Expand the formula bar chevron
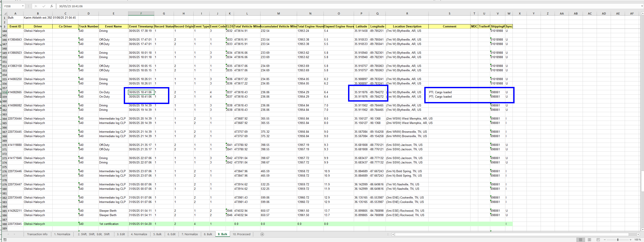The image size is (644, 242). 642,6
